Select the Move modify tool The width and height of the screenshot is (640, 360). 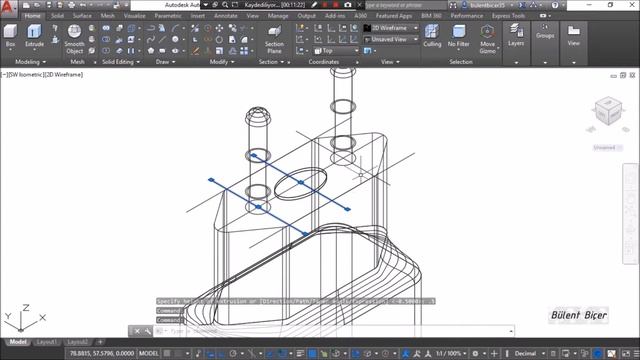click(x=220, y=28)
